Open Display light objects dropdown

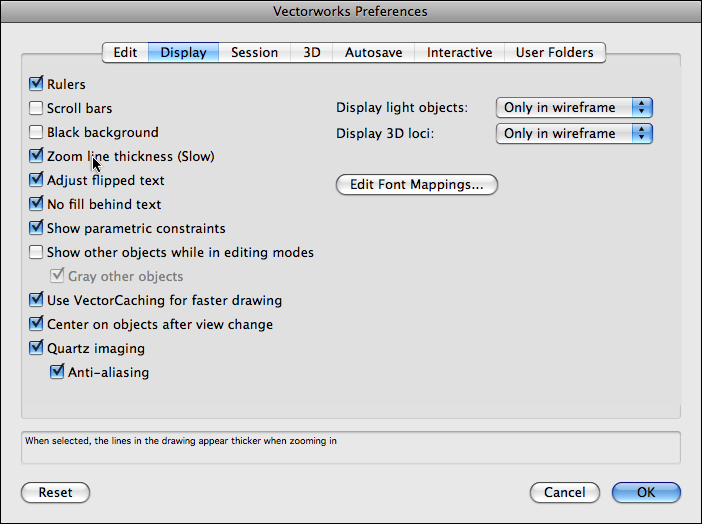[x=574, y=108]
